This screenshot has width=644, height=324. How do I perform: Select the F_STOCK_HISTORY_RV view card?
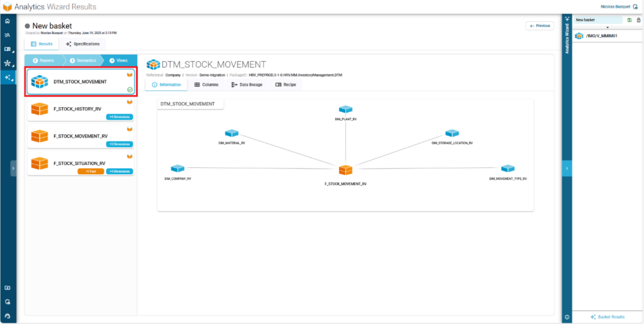80,109
